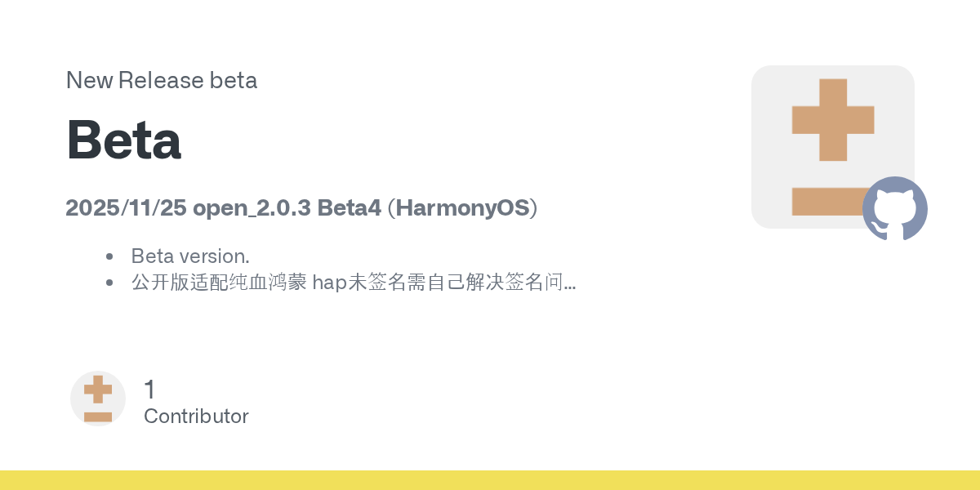Click the contributor count "1"
This screenshot has height=490, width=980.
[x=149, y=390]
